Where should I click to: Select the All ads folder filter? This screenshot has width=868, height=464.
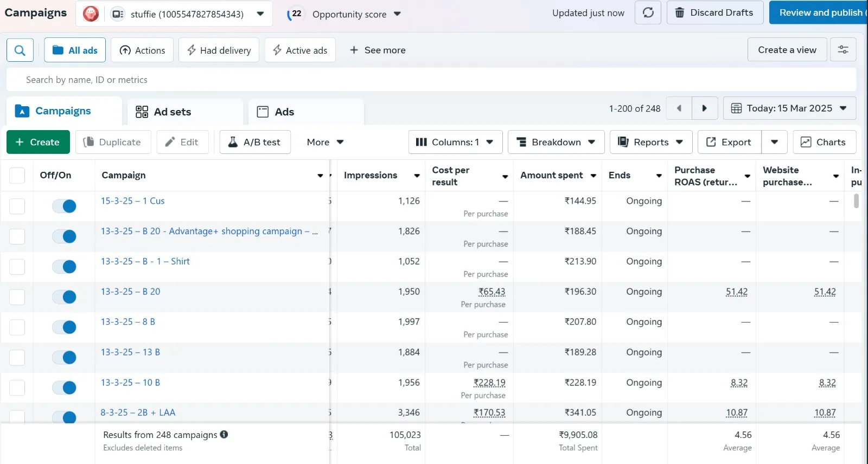point(75,50)
